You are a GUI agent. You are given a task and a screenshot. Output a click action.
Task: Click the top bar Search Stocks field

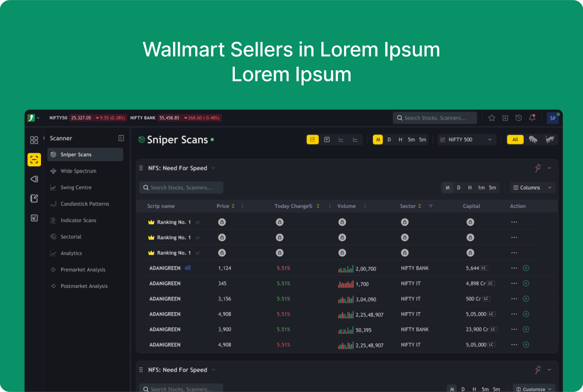[435, 118]
